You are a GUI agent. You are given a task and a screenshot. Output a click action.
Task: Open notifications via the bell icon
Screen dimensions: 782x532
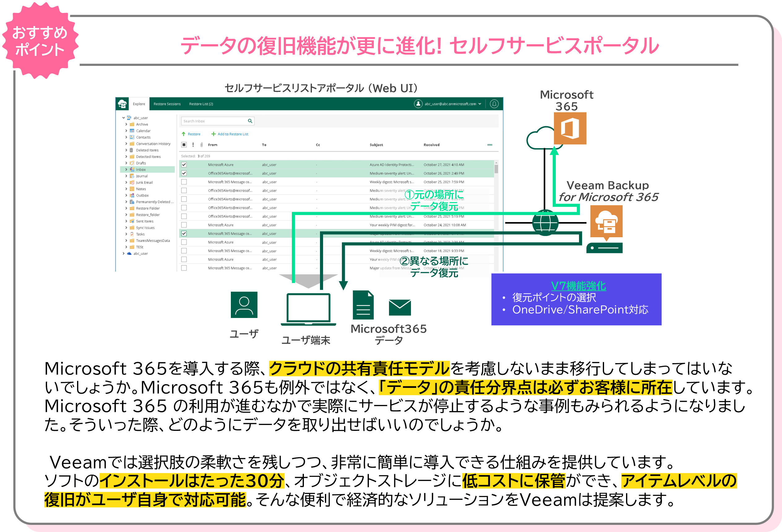click(x=494, y=104)
